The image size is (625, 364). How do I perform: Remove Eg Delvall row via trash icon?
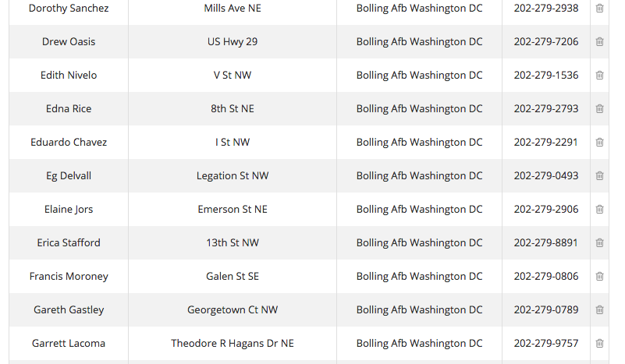tap(599, 175)
